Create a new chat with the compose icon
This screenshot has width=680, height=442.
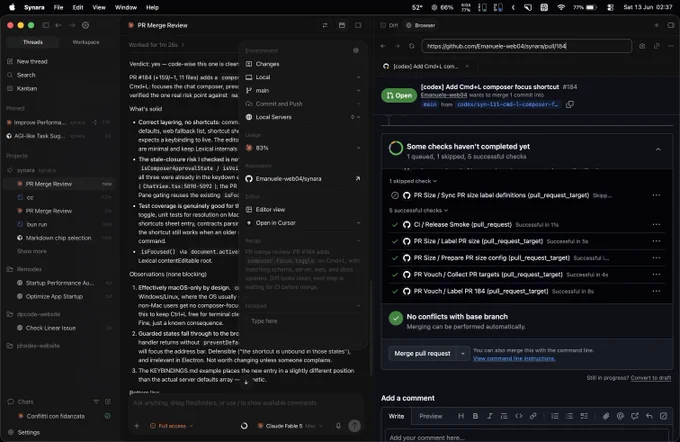[x=108, y=402]
